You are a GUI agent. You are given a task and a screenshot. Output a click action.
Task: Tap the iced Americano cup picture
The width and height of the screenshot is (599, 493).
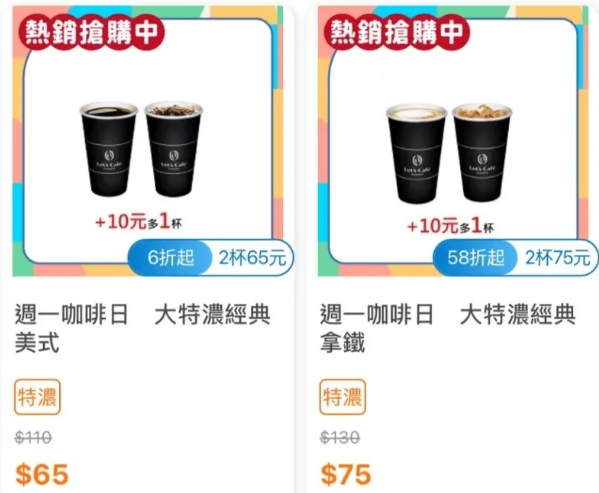click(174, 149)
